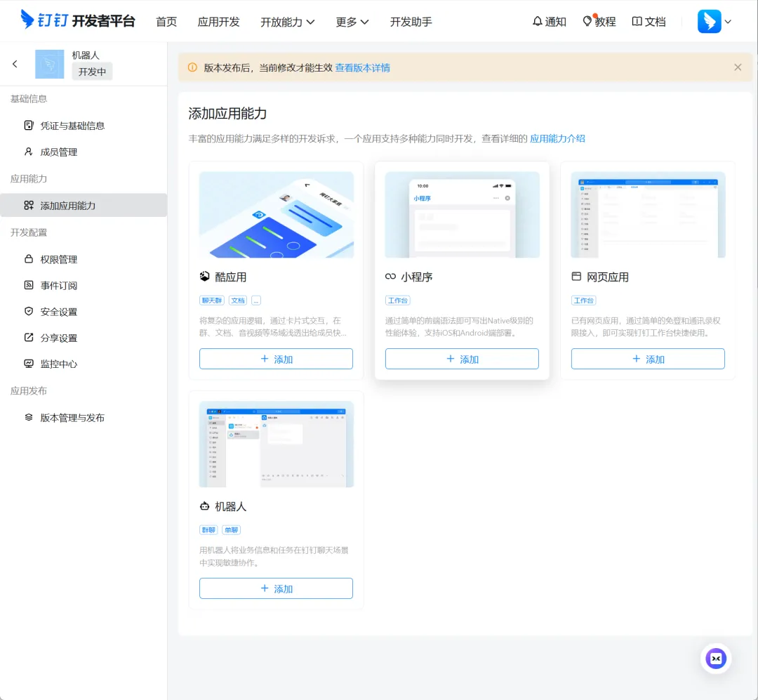Open the 应用开发 nav item

coord(218,22)
